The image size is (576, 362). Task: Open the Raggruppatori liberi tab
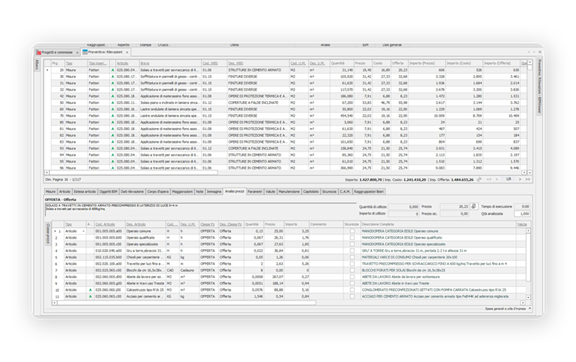369,191
